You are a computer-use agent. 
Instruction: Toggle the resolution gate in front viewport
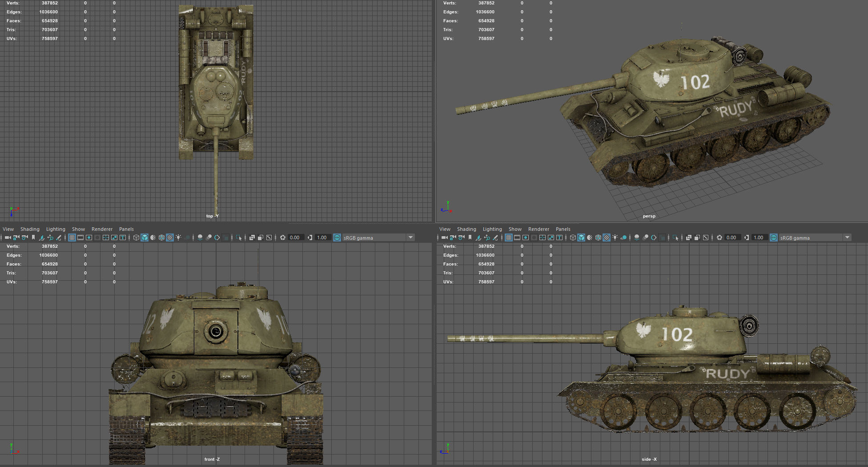point(88,237)
